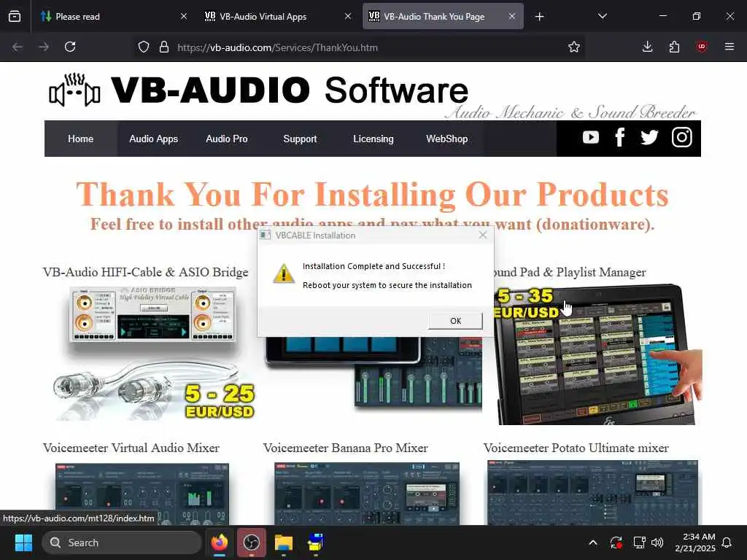
Task: Open the VB-Audio YouTube channel icon
Action: (x=590, y=138)
